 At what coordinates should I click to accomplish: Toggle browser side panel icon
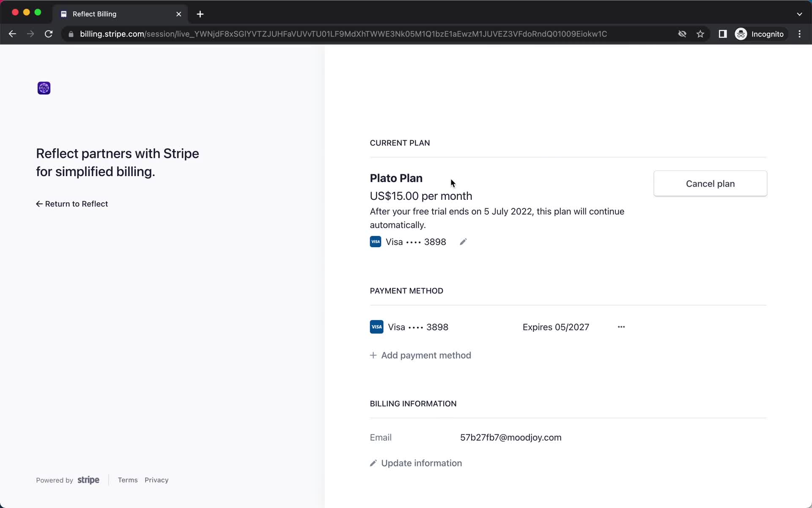[723, 34]
